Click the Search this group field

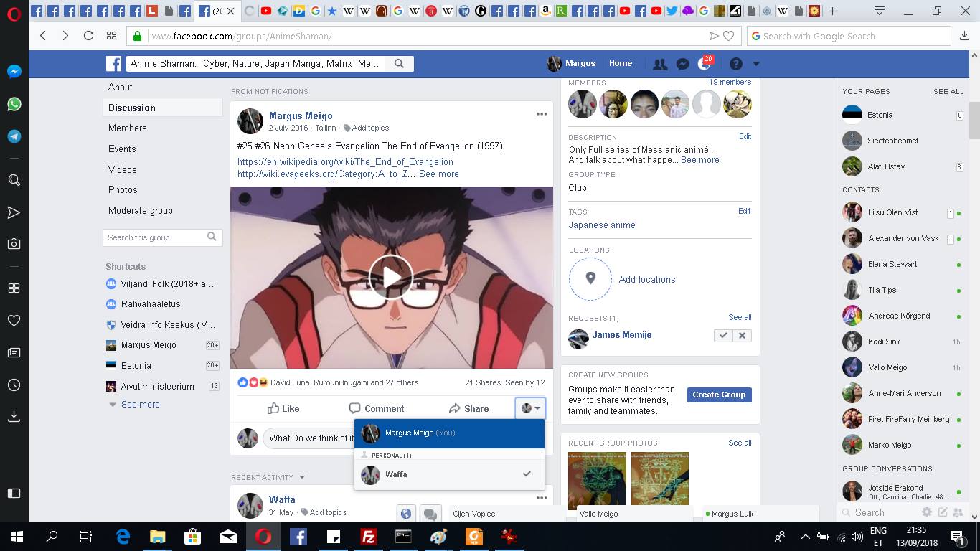pyautogui.click(x=163, y=237)
